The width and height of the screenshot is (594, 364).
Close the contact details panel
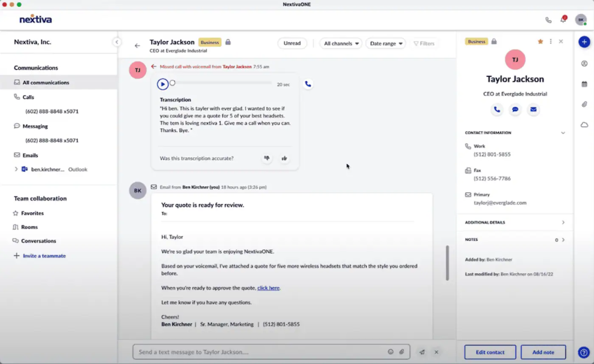[x=561, y=41]
